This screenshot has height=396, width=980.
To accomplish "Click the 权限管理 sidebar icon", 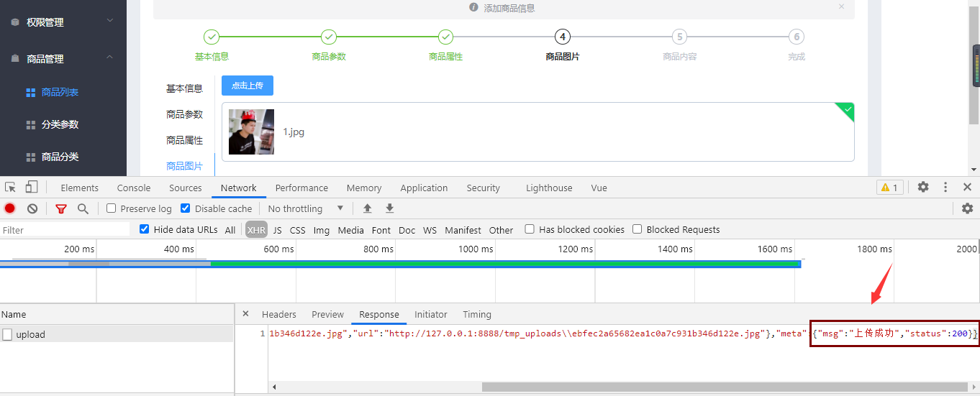I will (x=15, y=22).
